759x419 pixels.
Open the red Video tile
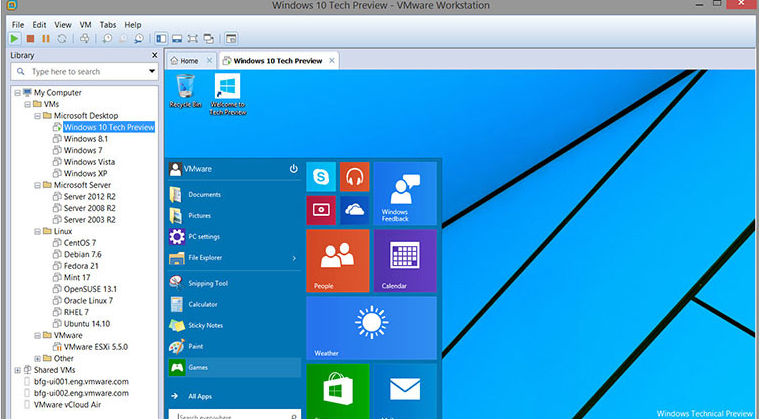click(321, 210)
